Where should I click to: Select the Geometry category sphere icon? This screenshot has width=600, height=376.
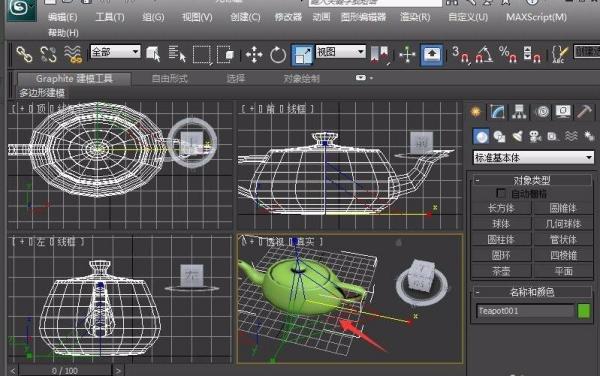click(481, 136)
